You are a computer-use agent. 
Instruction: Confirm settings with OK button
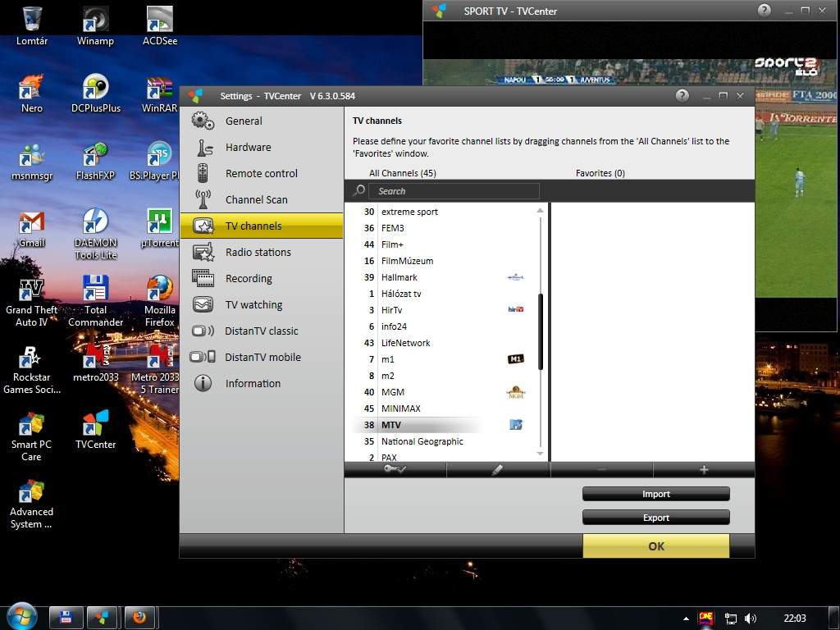click(655, 546)
